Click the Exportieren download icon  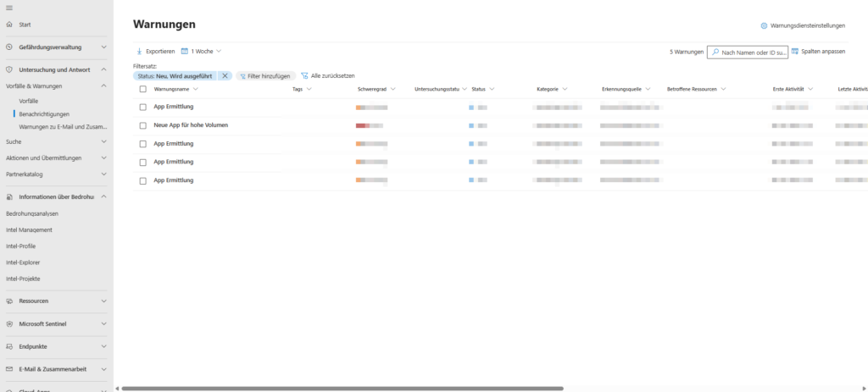pyautogui.click(x=140, y=52)
